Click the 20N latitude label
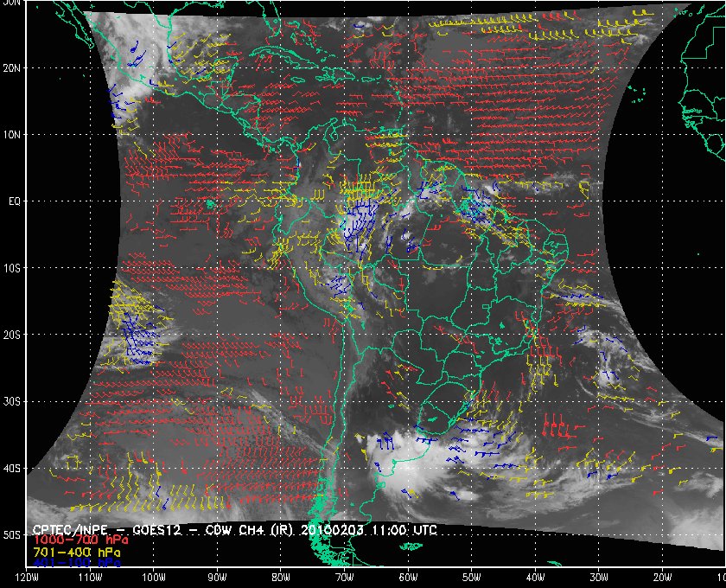The width and height of the screenshot is (726, 588). [11, 67]
